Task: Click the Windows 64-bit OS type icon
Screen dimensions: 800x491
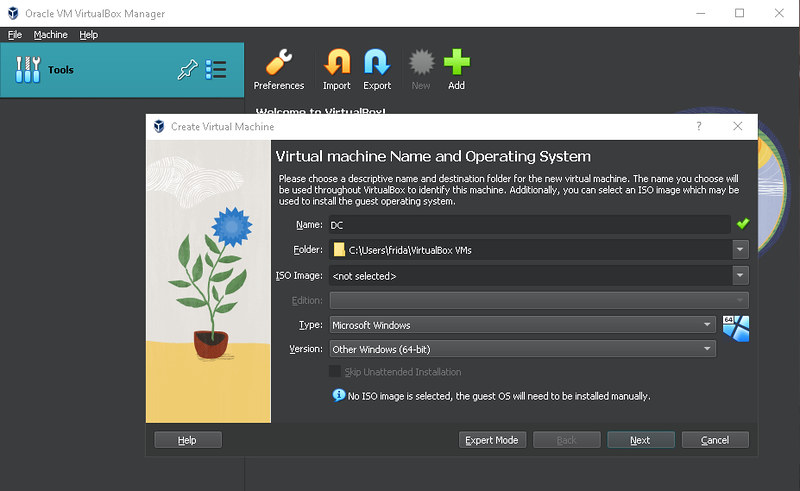Action: [736, 328]
